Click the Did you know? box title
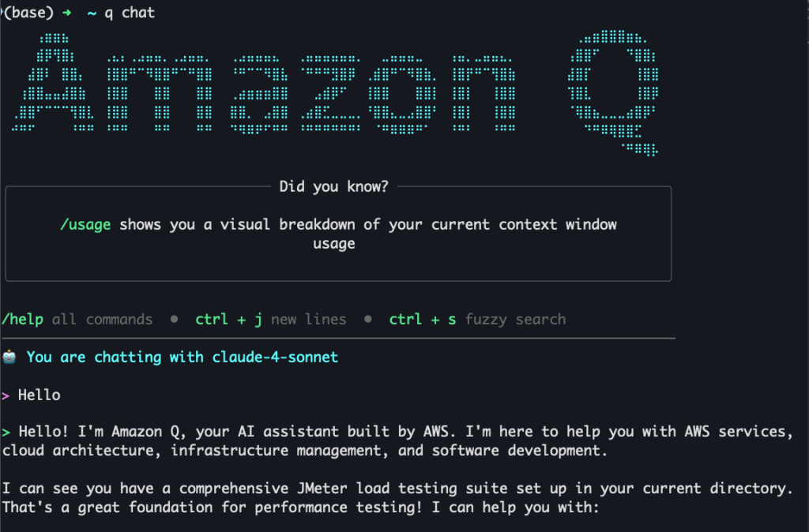This screenshot has width=809, height=532. tap(334, 186)
